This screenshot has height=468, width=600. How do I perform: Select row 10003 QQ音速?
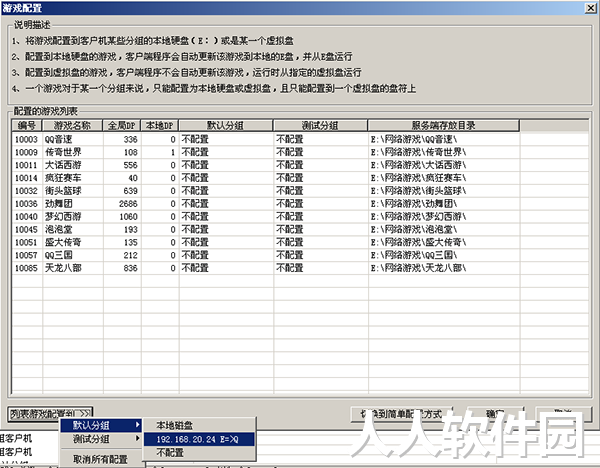click(300, 139)
